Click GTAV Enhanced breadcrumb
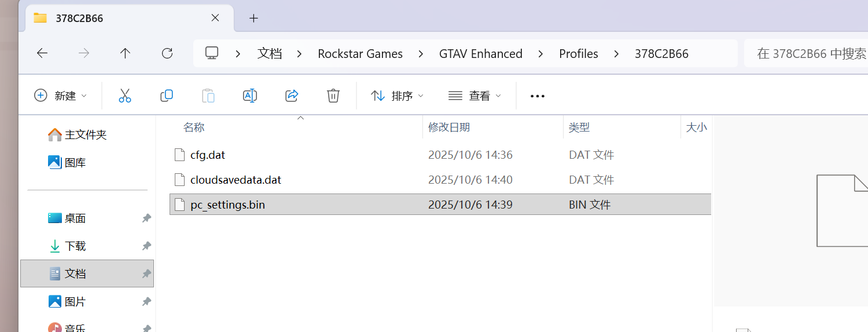The width and height of the screenshot is (868, 332). 480,54
